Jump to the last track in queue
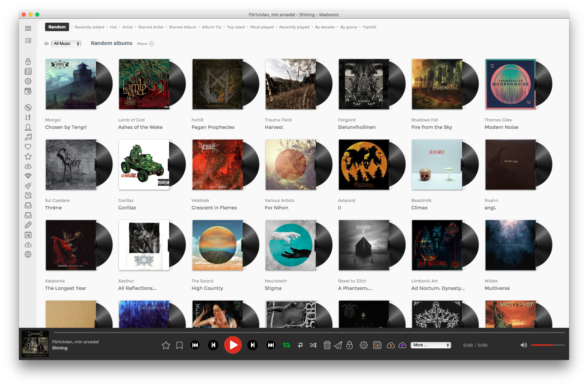This screenshot has height=387, width=588. click(271, 345)
